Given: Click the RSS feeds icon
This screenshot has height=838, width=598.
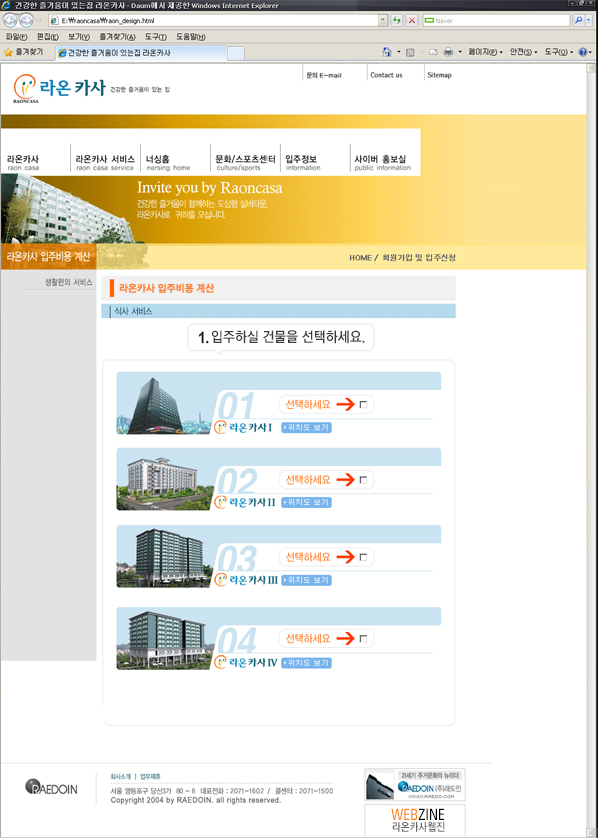Looking at the screenshot, I should tap(410, 52).
